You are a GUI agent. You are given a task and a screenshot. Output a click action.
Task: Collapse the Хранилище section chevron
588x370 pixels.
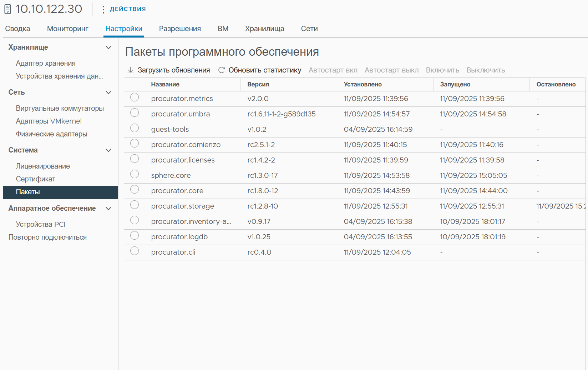click(x=108, y=47)
